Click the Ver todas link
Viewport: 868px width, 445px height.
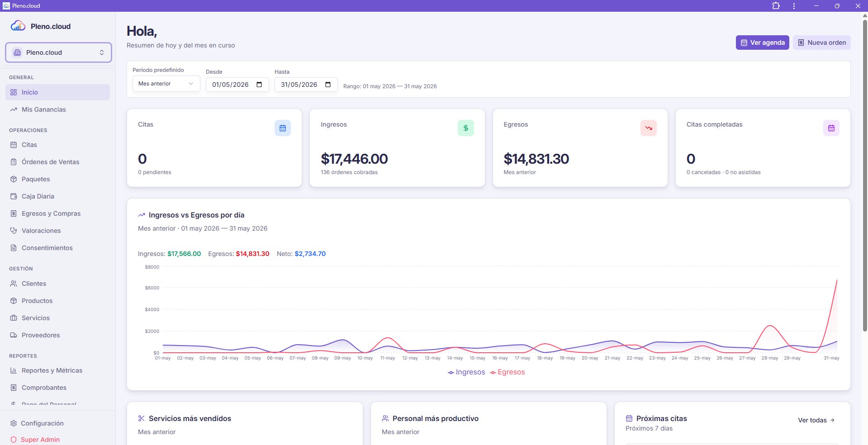816,420
